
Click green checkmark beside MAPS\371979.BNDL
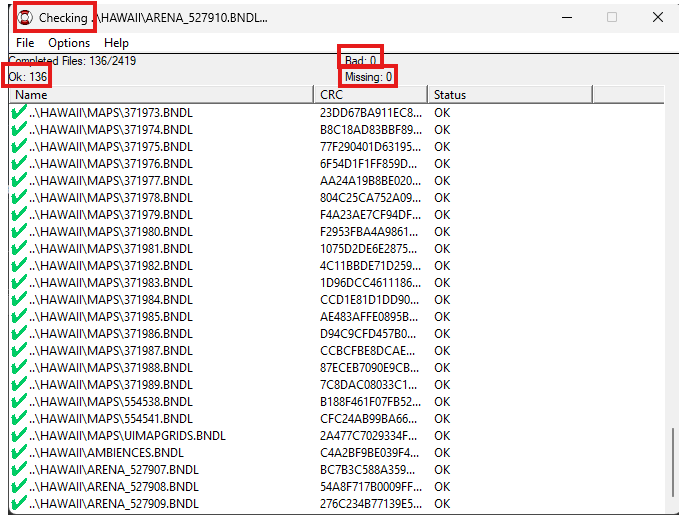pyautogui.click(x=19, y=214)
